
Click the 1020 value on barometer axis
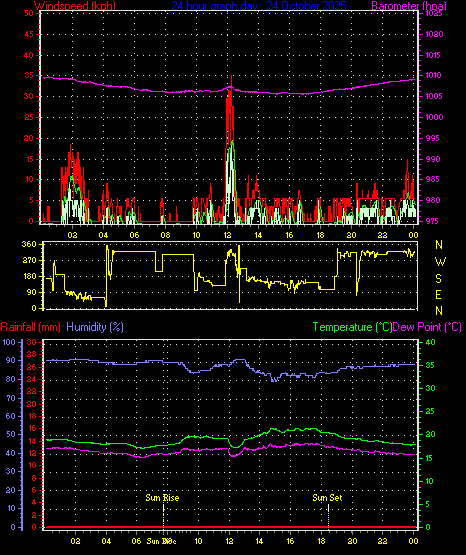pyautogui.click(x=434, y=34)
